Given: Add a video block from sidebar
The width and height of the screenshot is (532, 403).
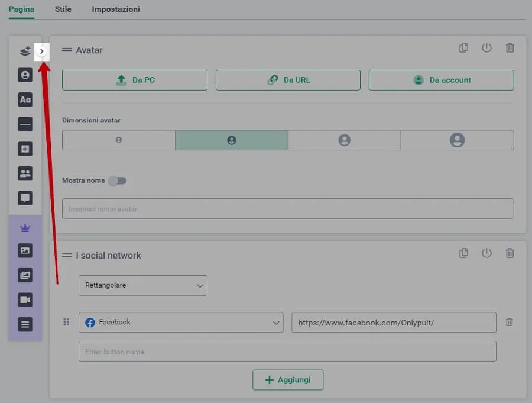Looking at the screenshot, I should pyautogui.click(x=25, y=300).
